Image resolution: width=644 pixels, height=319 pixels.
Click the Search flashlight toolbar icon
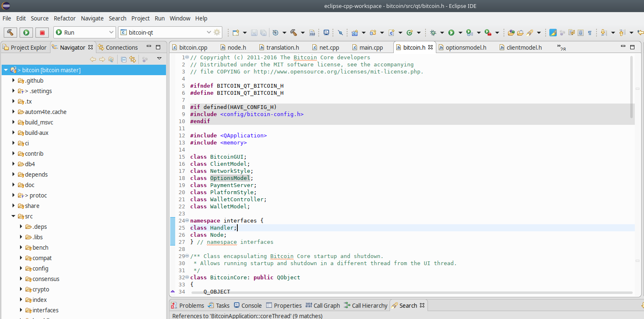click(530, 32)
